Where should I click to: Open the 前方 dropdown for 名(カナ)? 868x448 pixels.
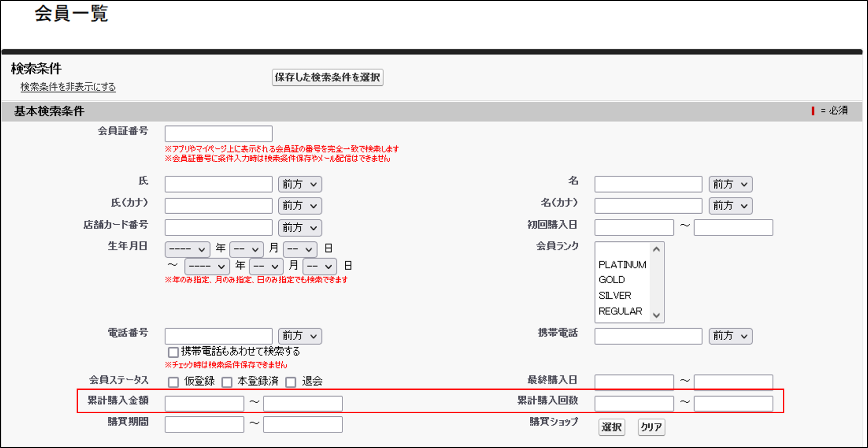[730, 206]
